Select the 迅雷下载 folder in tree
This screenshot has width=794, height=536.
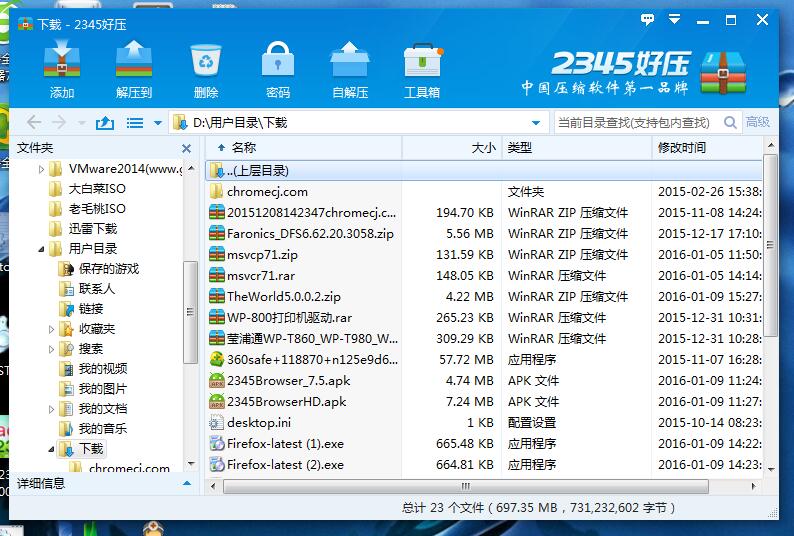(93, 229)
